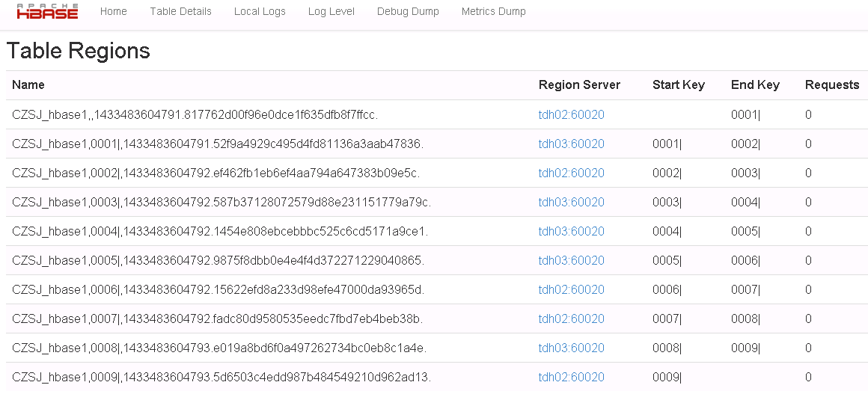Open Debug Dump page

tap(408, 12)
